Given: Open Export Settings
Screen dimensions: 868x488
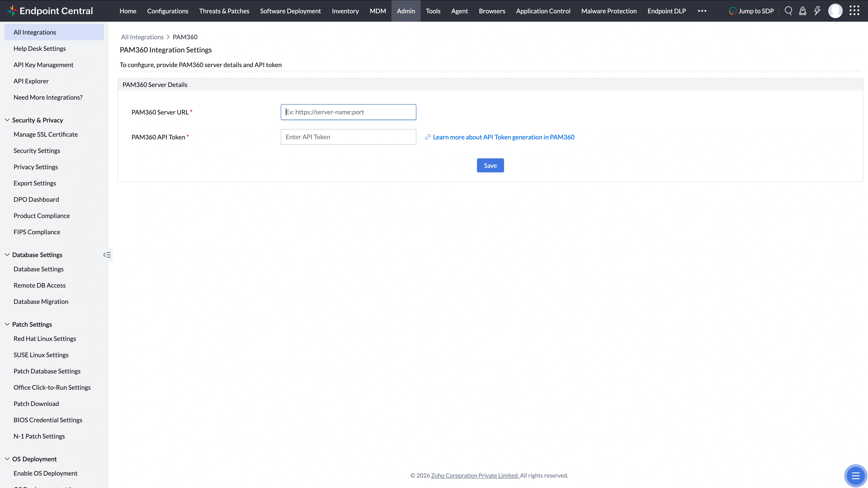Looking at the screenshot, I should (35, 183).
